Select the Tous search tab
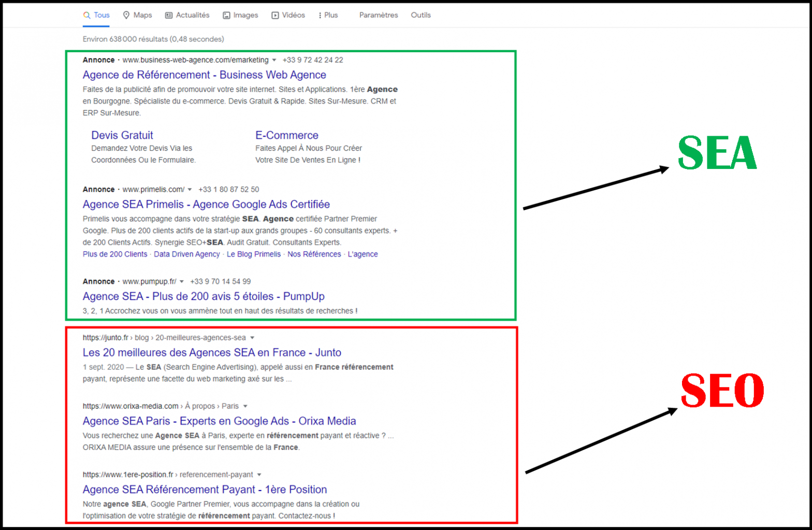812x530 pixels. coord(97,15)
